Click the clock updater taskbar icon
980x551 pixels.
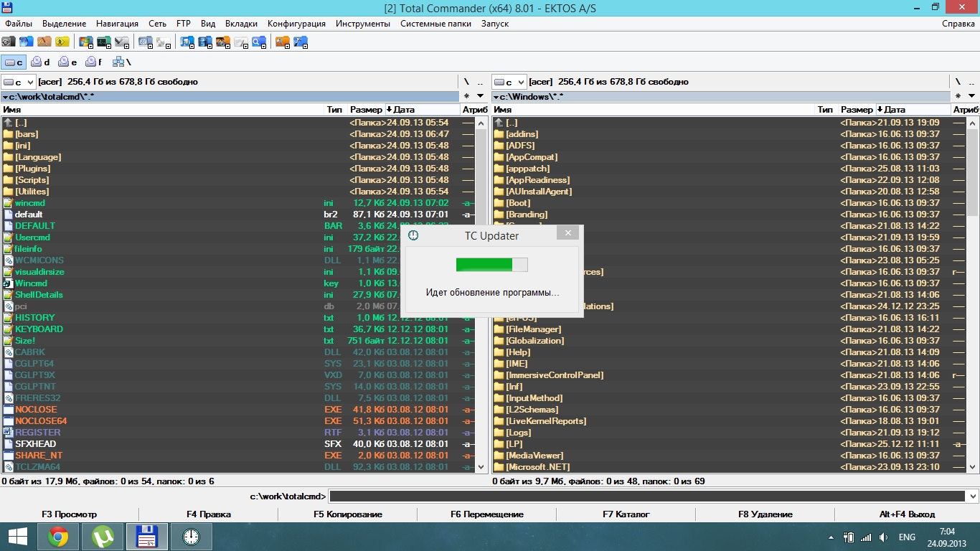[192, 537]
